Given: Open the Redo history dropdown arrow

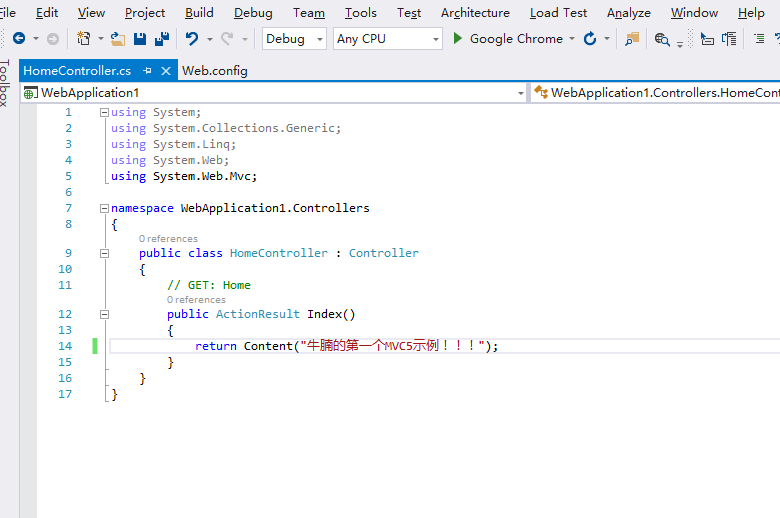Looking at the screenshot, I should point(245,39).
